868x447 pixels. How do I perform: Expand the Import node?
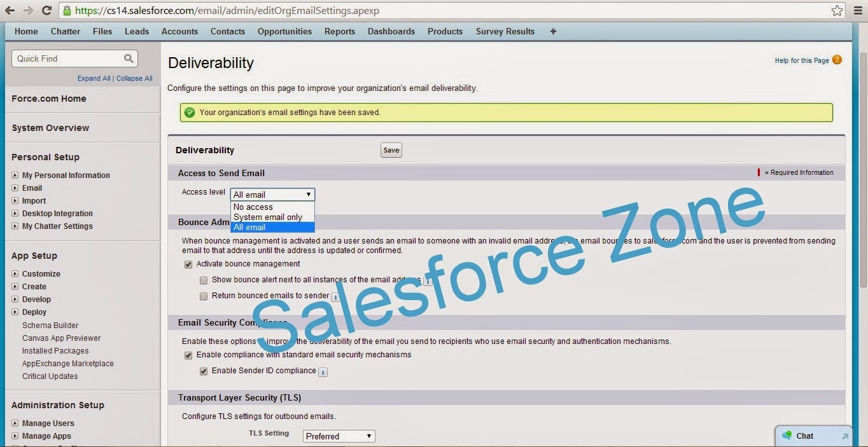[16, 201]
